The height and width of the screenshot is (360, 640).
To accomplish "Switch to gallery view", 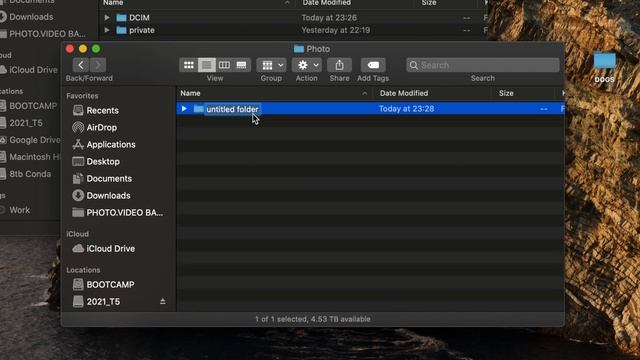I will click(x=241, y=65).
